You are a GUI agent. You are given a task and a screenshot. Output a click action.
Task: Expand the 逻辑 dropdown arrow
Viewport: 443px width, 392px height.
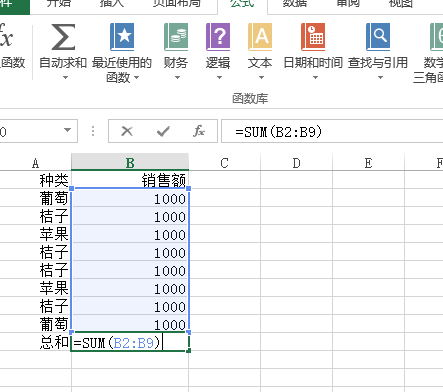[219, 78]
